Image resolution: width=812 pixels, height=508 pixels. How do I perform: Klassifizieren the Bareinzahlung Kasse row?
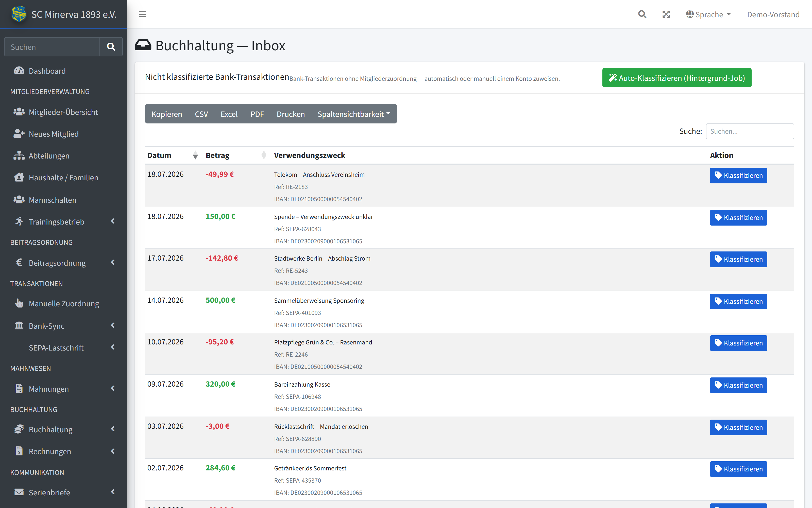click(x=738, y=385)
